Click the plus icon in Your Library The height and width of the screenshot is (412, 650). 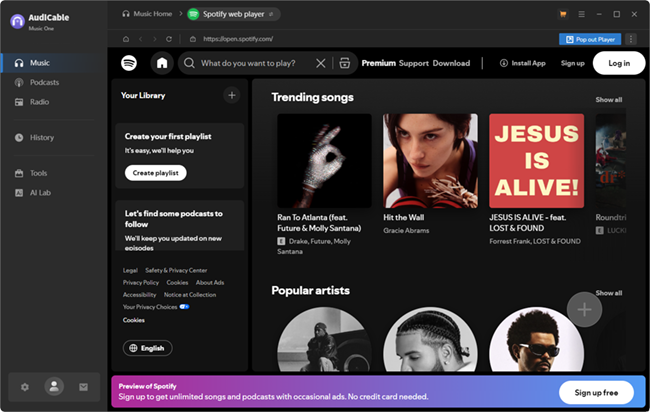click(x=232, y=95)
